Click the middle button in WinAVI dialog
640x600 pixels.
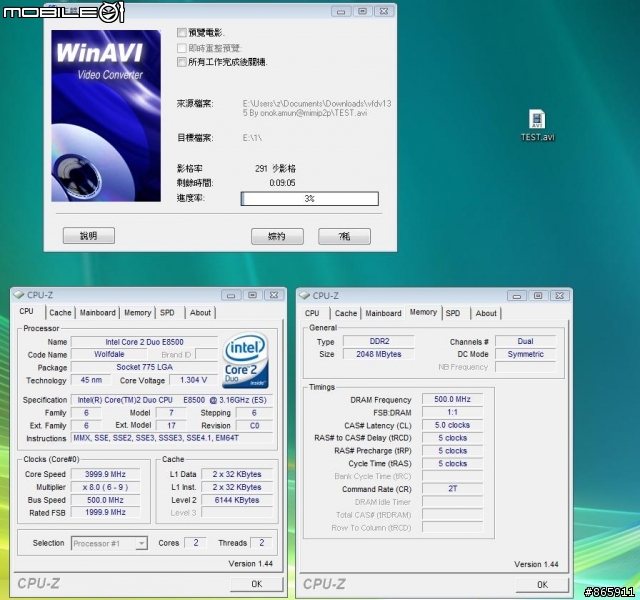(x=277, y=236)
